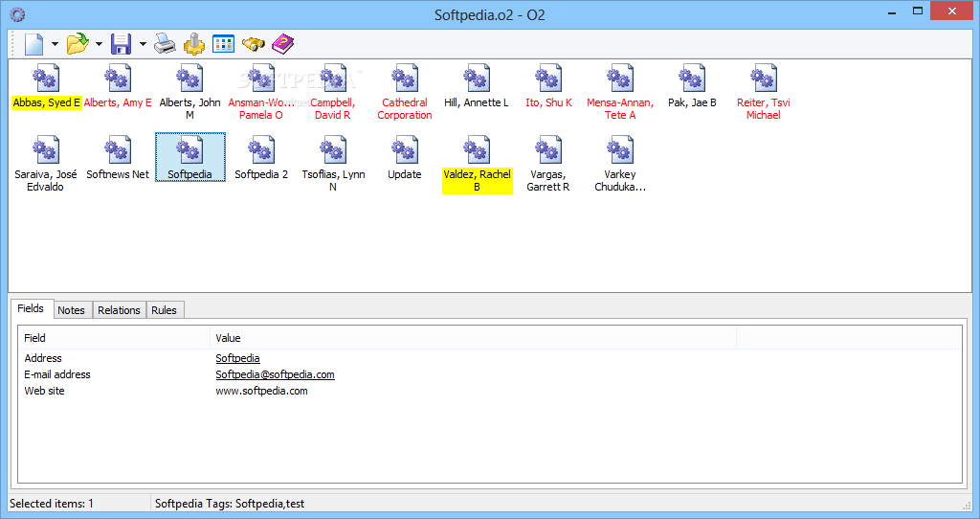Select the Abbas, Syed E item
The image size is (980, 519).
[x=46, y=87]
